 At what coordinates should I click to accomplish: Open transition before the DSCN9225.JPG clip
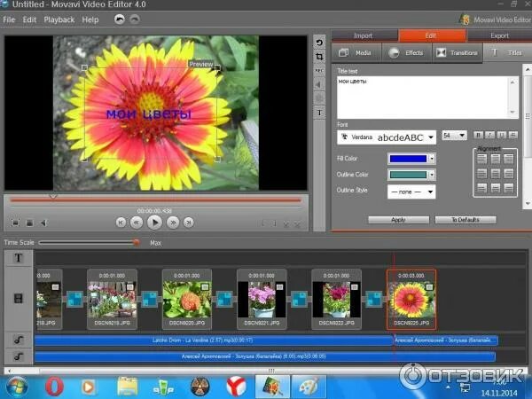coord(374,300)
